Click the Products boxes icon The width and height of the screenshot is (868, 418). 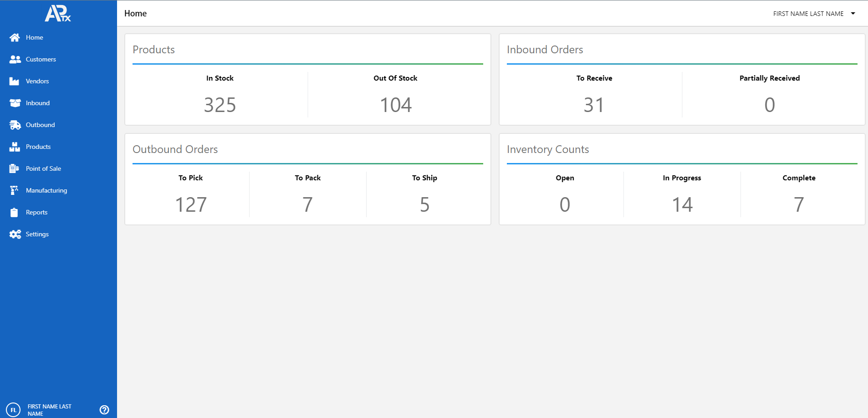[15, 147]
